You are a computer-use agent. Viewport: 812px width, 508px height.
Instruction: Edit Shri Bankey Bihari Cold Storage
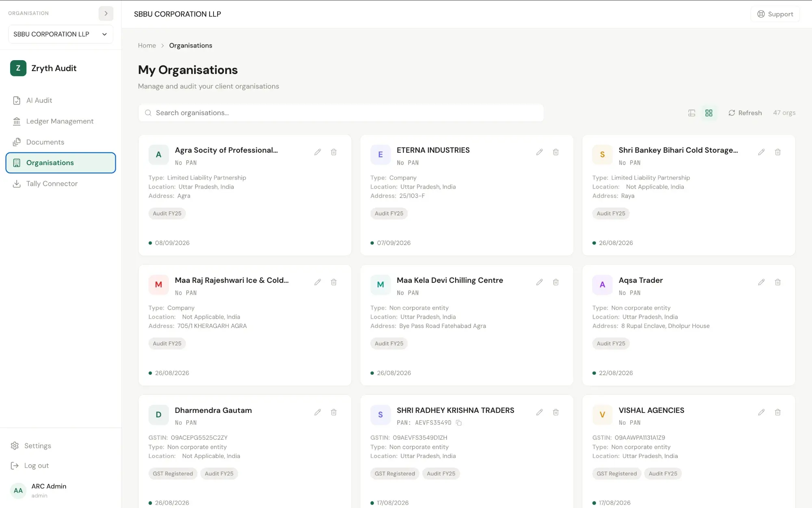pyautogui.click(x=761, y=152)
